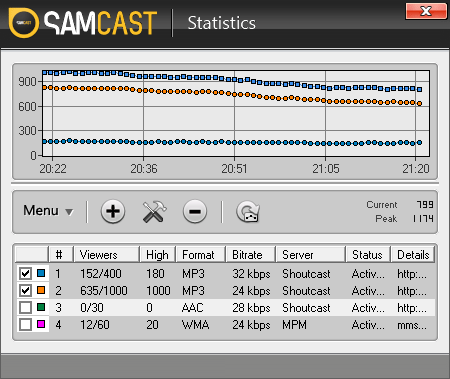The image size is (450, 379).
Task: Click the blue color square for encoder 1
Action: 41,273
